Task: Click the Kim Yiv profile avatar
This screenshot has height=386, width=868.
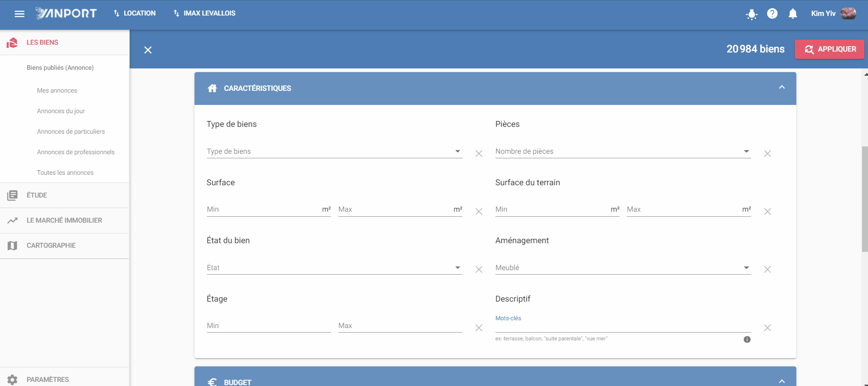Action: [x=848, y=14]
